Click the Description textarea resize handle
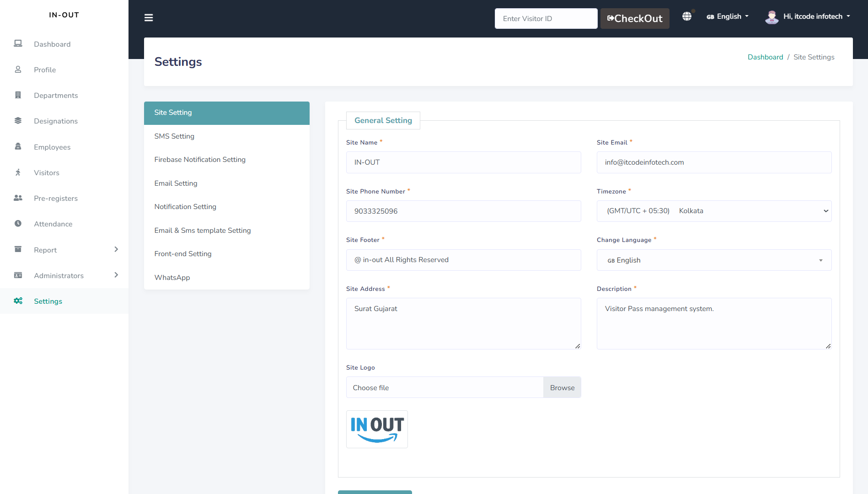 tap(828, 346)
